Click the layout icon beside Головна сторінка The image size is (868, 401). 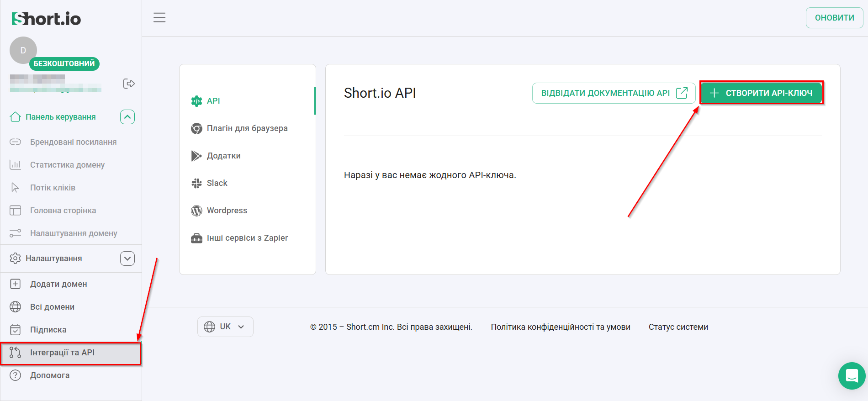pyautogui.click(x=16, y=211)
